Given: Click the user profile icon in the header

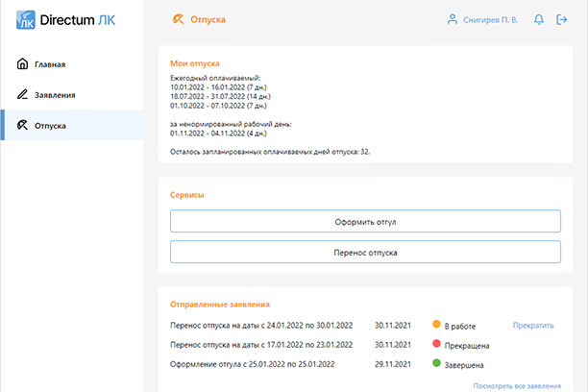Looking at the screenshot, I should (x=453, y=19).
